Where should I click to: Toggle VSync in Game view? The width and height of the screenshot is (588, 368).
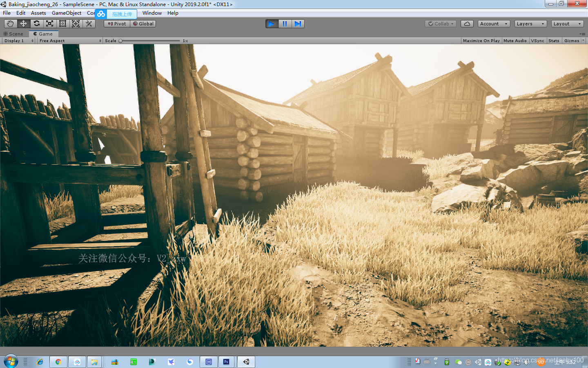[x=538, y=41]
